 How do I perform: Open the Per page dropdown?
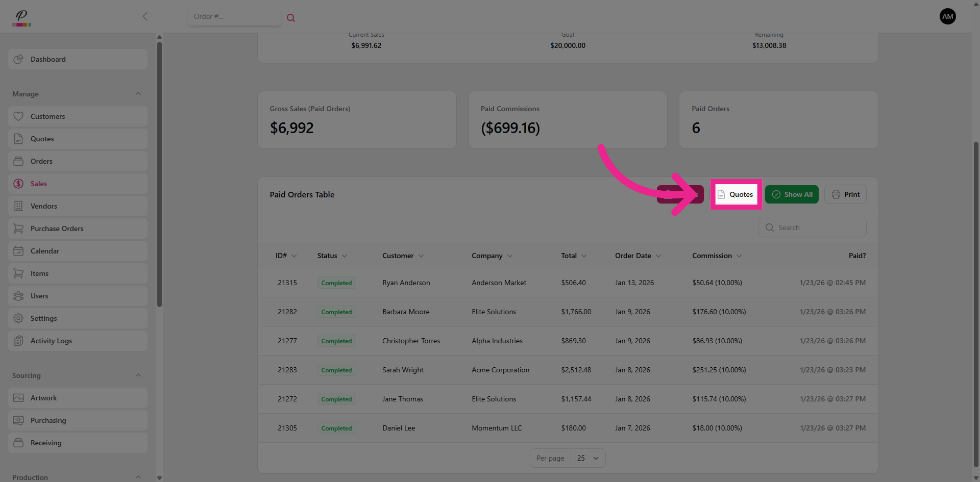point(588,458)
